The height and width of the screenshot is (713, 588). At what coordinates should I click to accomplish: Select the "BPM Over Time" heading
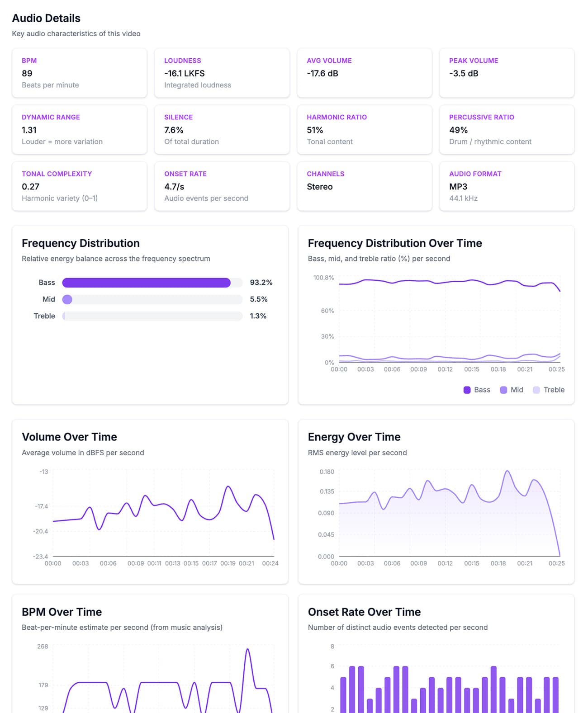click(x=62, y=612)
